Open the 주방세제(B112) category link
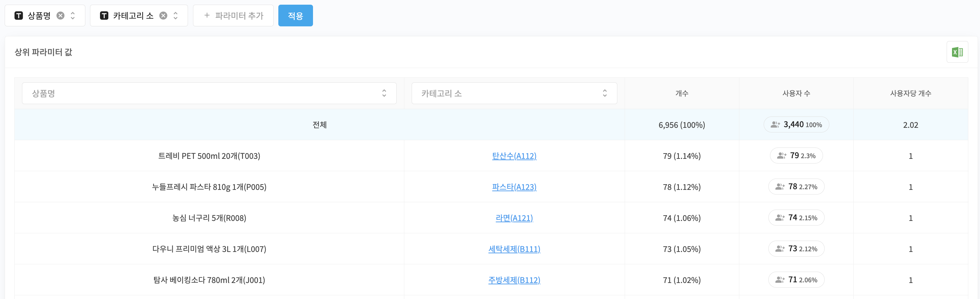The image size is (980, 299). [514, 280]
